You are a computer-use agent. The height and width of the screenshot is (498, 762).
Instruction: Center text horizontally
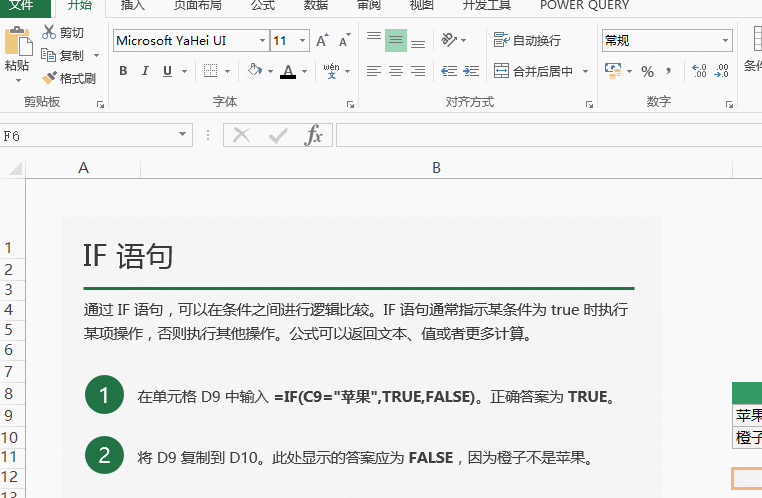[x=396, y=71]
